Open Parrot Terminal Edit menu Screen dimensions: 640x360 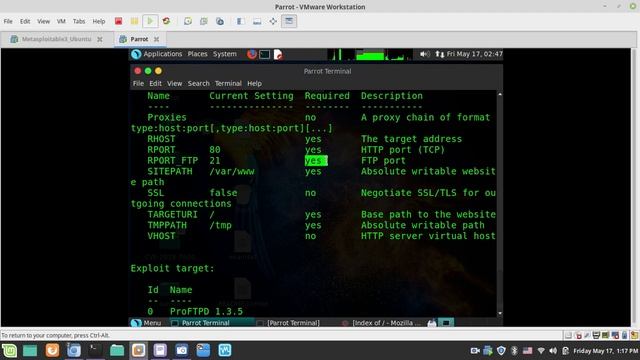coord(155,83)
